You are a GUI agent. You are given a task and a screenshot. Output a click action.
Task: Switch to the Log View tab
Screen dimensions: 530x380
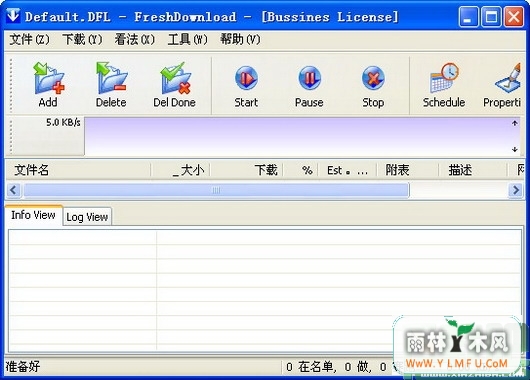click(x=87, y=217)
